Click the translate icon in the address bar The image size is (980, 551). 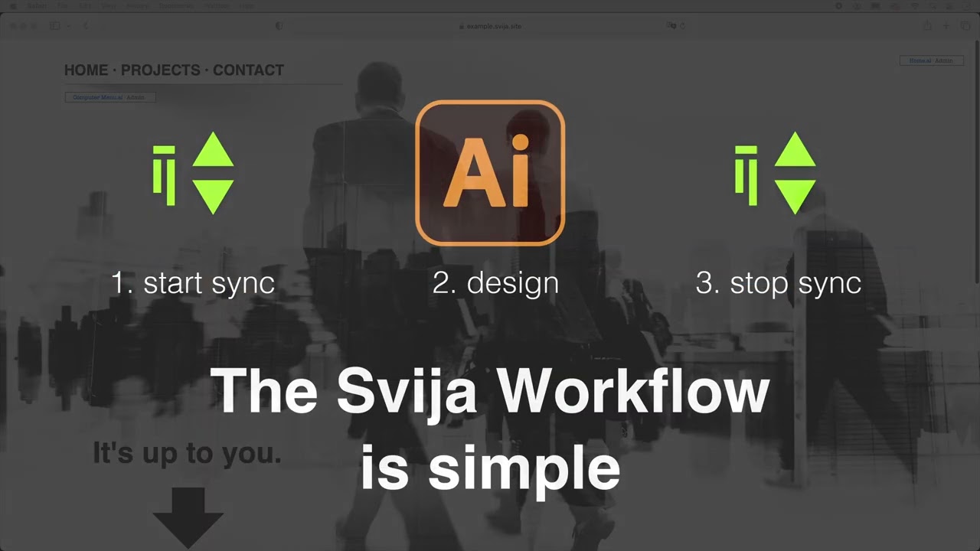671,25
